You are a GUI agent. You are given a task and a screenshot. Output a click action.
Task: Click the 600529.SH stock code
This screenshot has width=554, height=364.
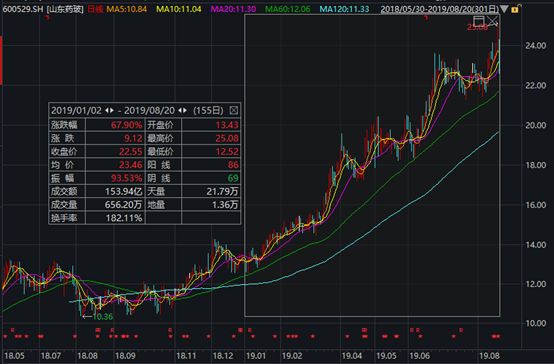[23, 9]
